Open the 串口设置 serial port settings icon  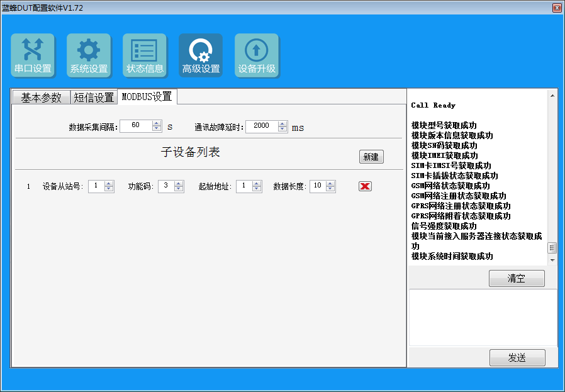tap(33, 55)
